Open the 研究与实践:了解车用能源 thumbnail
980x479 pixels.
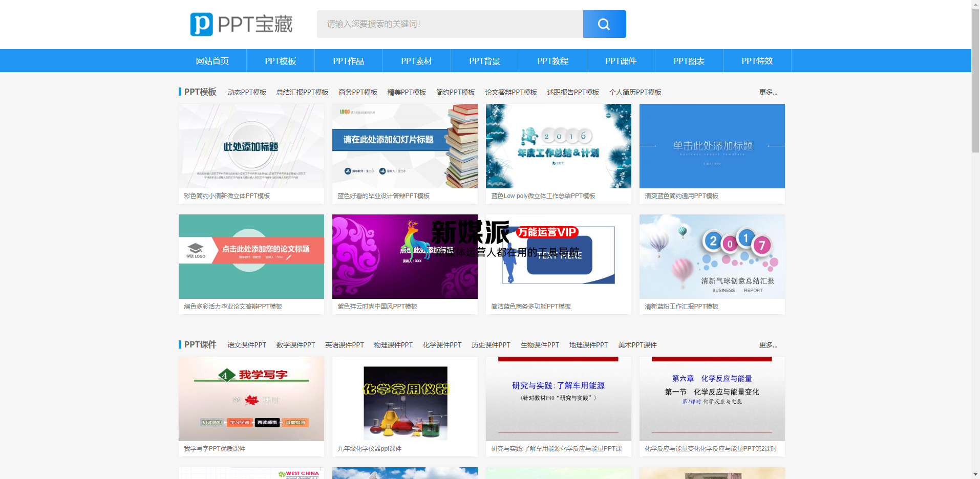pos(559,399)
